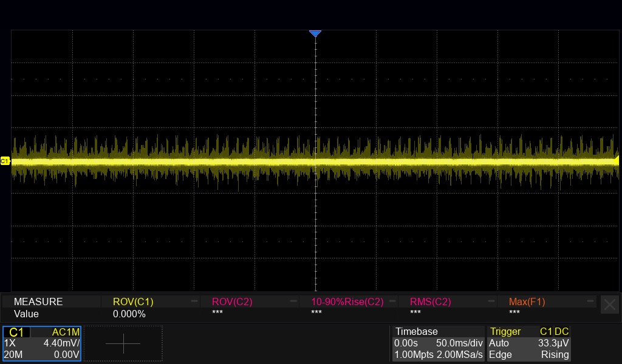Click the plus icon to add channel

pyautogui.click(x=123, y=343)
